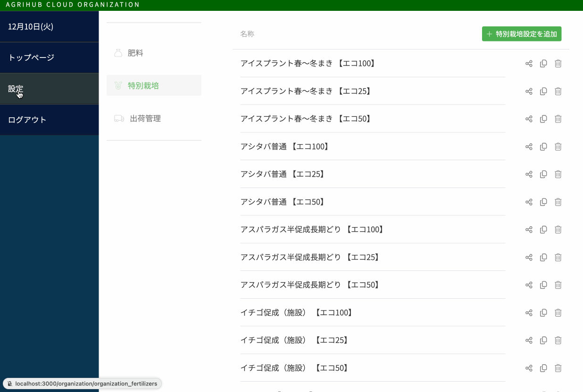Open イチゴ促成（施設）【エコ50】 row

coord(373,368)
